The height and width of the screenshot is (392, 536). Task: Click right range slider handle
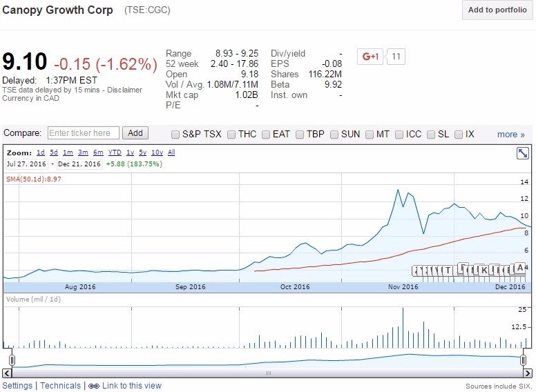click(x=524, y=360)
